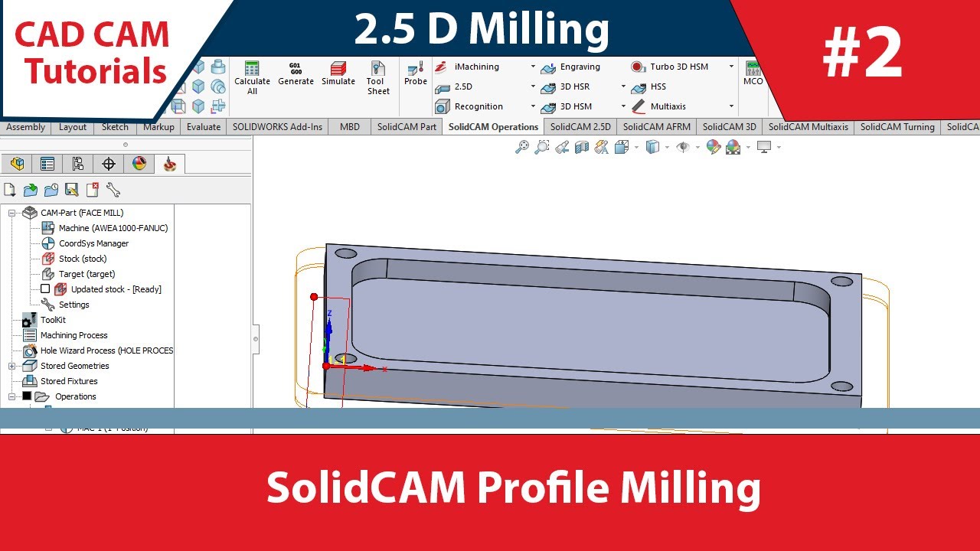
Task: Open the DimXpertManager crosshair tab
Action: pos(109,164)
